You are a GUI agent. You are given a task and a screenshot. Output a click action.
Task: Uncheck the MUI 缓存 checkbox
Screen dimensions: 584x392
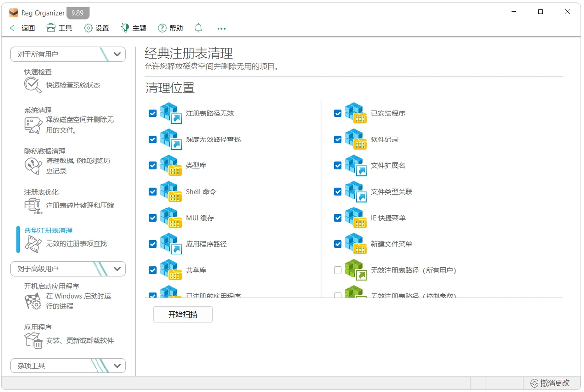(x=153, y=218)
